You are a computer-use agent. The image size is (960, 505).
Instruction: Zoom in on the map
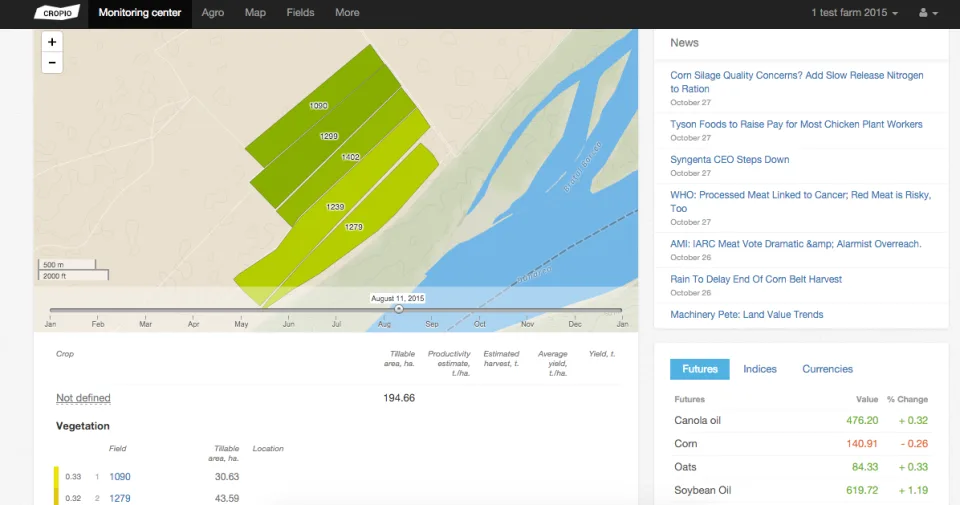52,42
